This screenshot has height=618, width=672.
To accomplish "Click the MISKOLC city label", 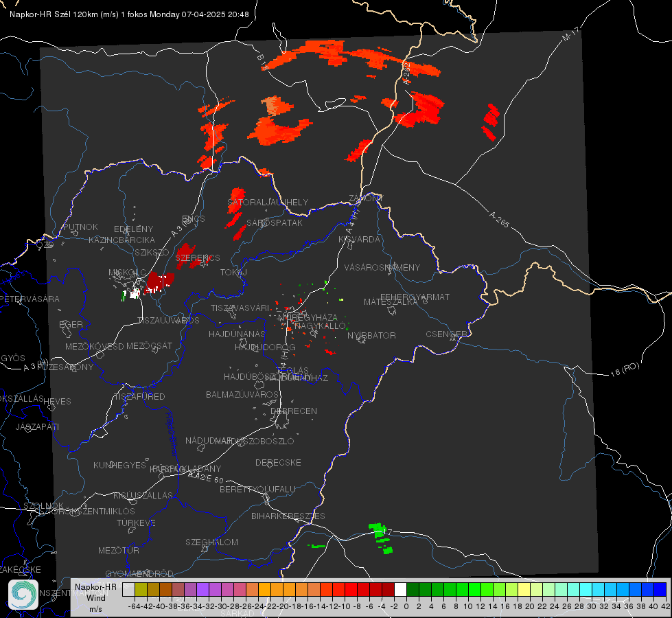I will [127, 273].
